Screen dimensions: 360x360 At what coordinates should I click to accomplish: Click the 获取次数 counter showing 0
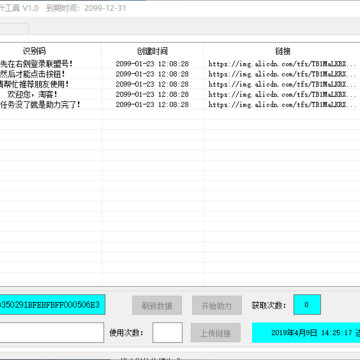307,305
